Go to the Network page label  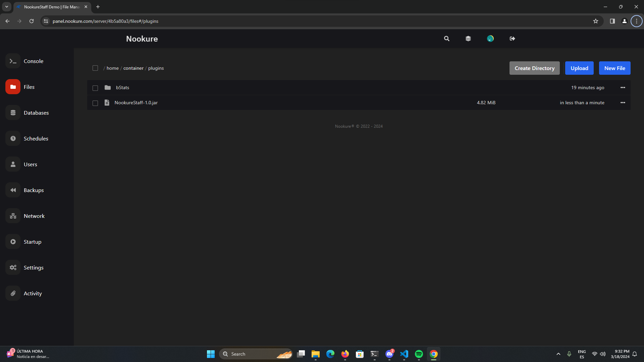click(34, 216)
